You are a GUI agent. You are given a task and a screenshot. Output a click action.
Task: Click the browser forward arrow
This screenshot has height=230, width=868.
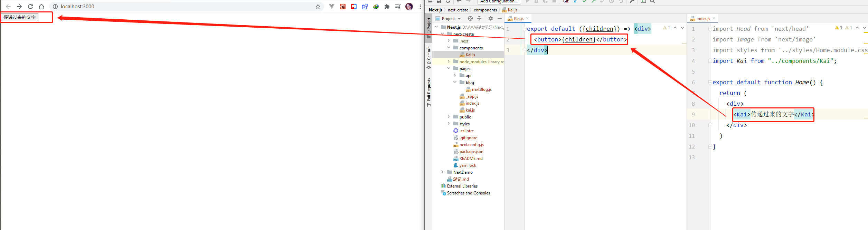tap(19, 7)
